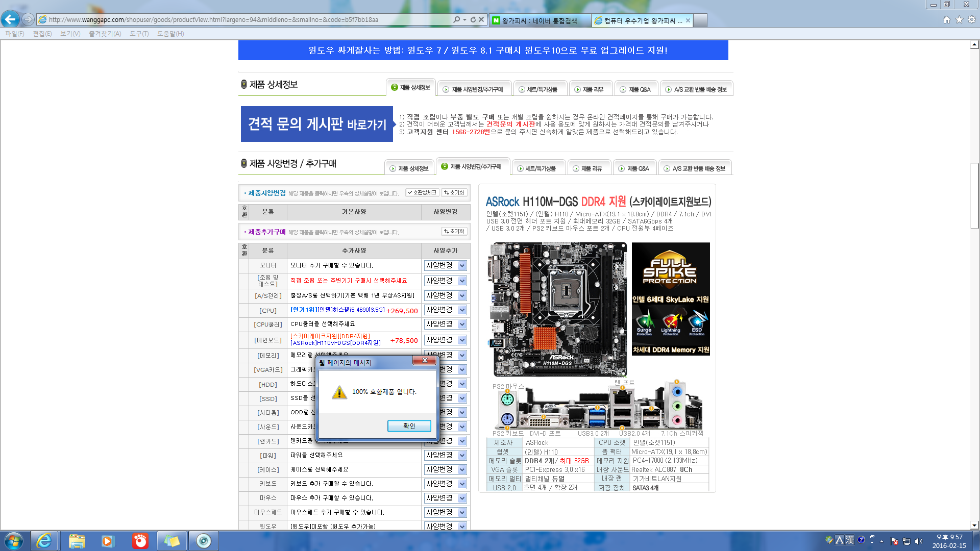
Task: Close the 웹 페이지의 메시지 dialog
Action: tap(425, 361)
